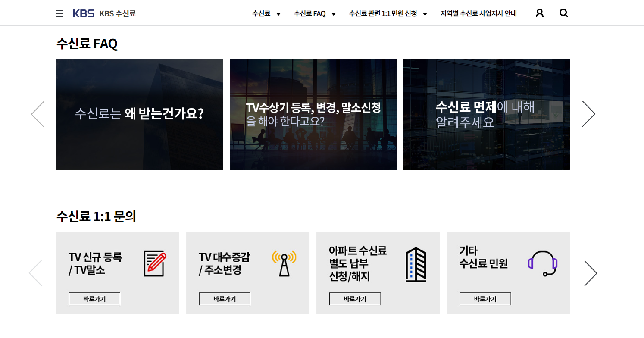The image size is (644, 338).
Task: Open TV수상기 등록, 변경, 말소신청 card
Action: point(313,114)
